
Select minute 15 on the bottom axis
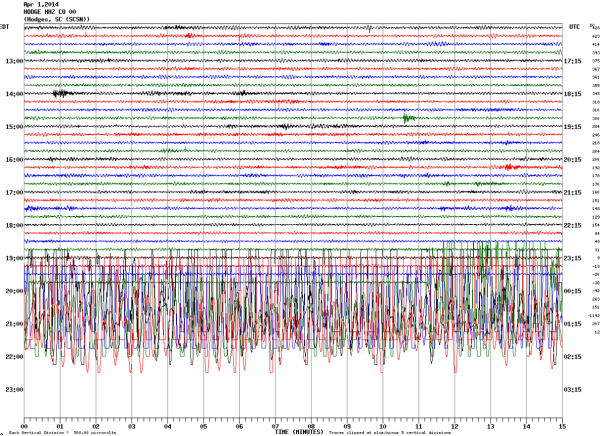pyautogui.click(x=561, y=425)
